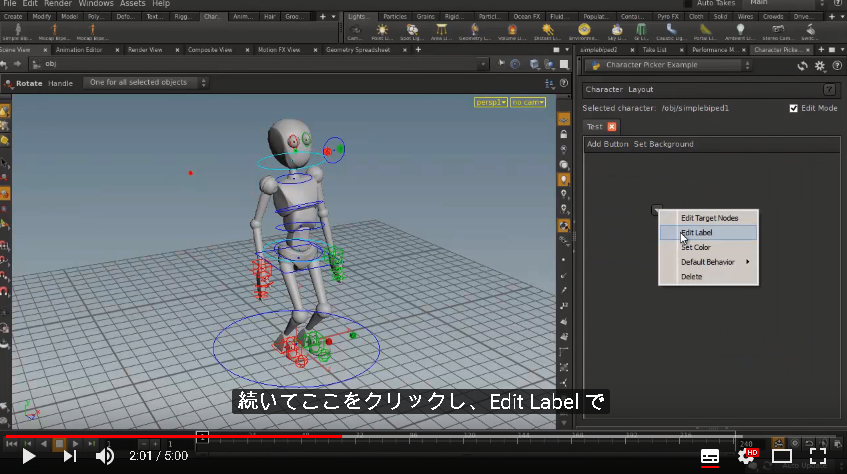Click the Sky Light shelf icon
The image size is (847, 474).
click(x=617, y=31)
